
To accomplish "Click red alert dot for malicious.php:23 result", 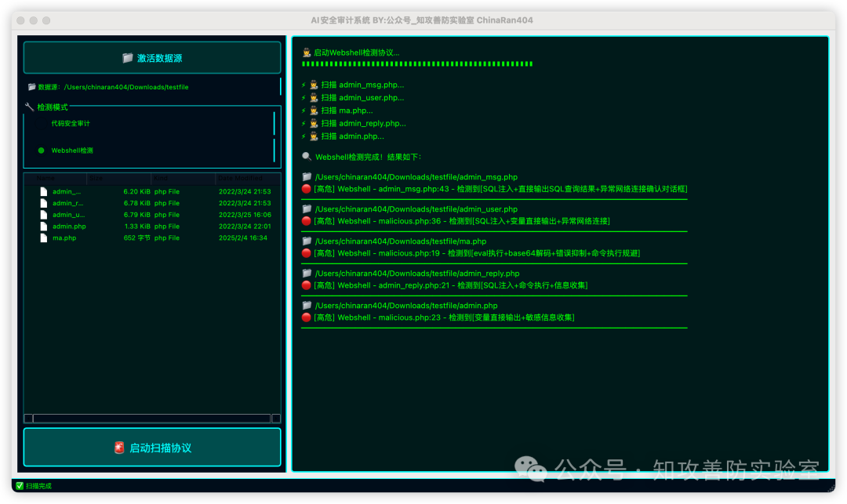I will pos(307,317).
